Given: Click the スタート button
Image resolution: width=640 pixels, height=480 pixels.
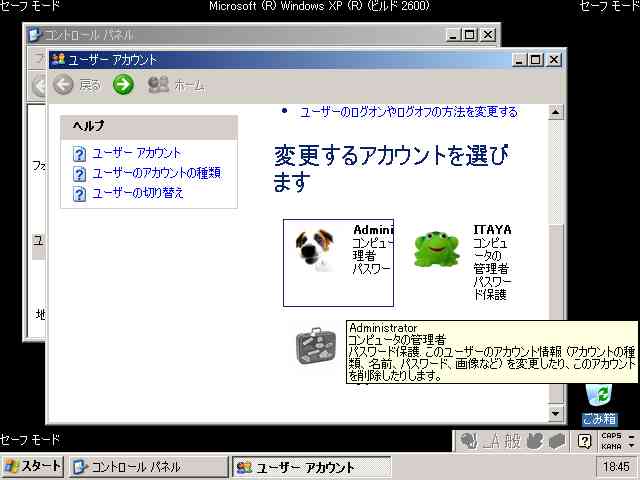Looking at the screenshot, I should pos(32,466).
